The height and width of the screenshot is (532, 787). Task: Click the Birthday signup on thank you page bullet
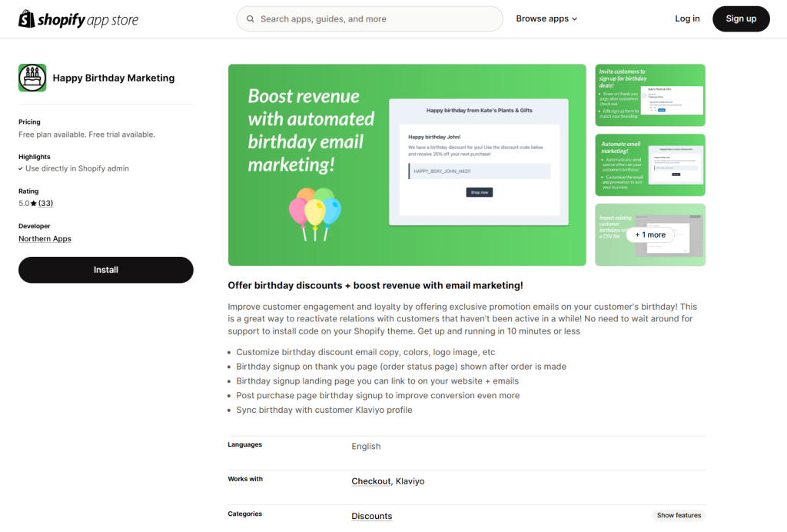(401, 367)
